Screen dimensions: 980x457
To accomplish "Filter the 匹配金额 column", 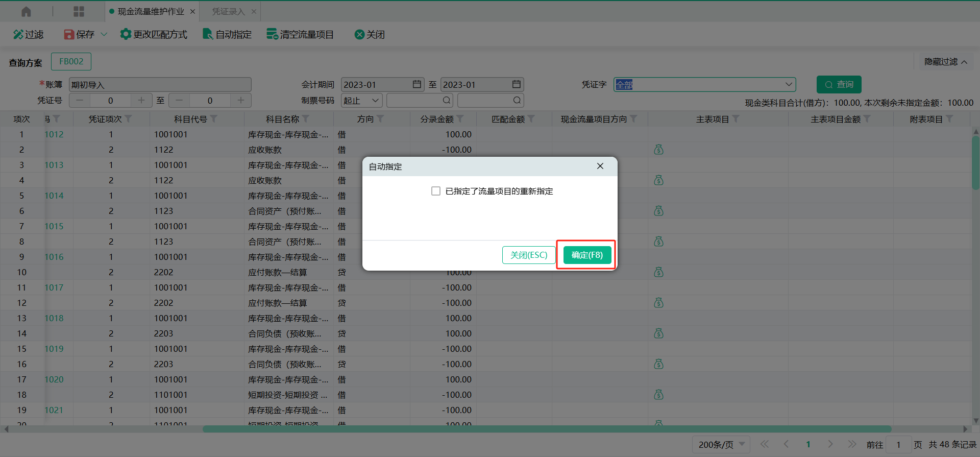I will click(531, 119).
